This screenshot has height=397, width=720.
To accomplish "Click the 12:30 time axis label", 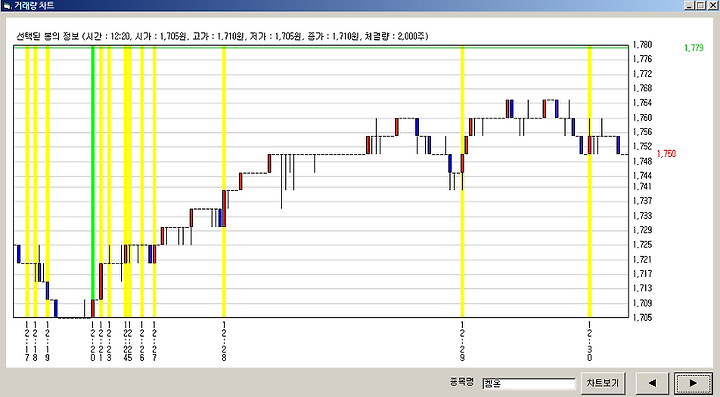I will (590, 341).
